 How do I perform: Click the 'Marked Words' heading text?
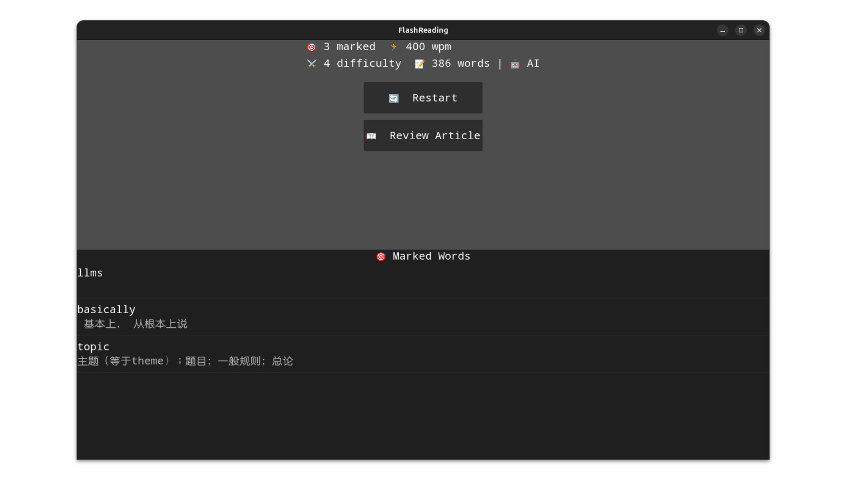coord(431,256)
